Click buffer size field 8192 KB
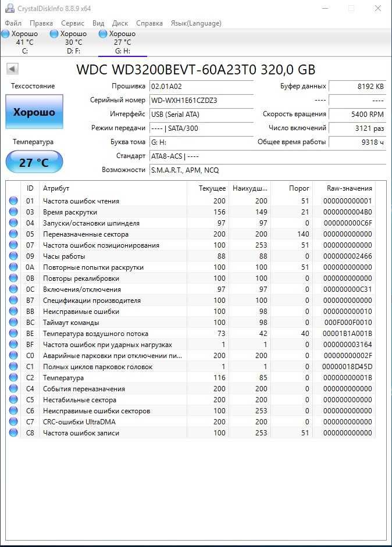Image resolution: width=392 pixels, height=547 pixels. pyautogui.click(x=358, y=87)
